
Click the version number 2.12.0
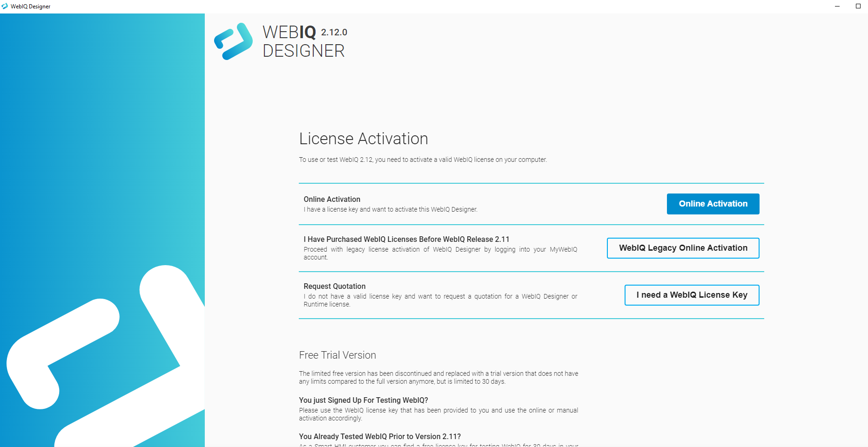point(334,32)
